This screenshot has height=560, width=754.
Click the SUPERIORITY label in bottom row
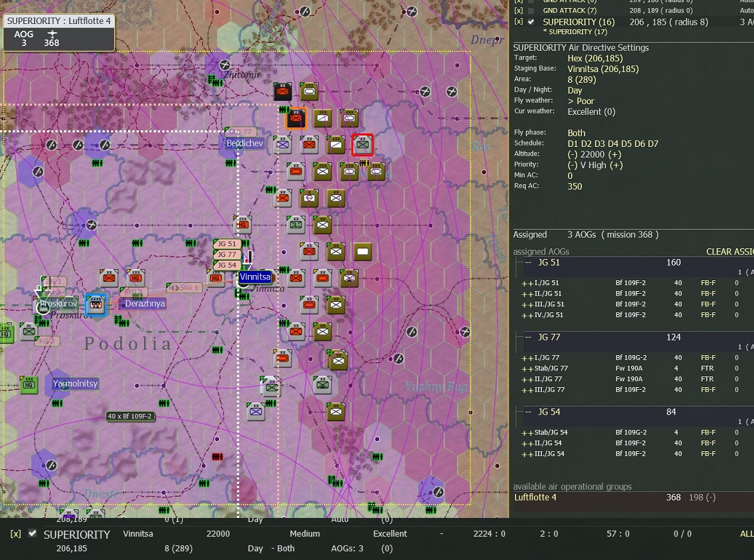tap(77, 535)
